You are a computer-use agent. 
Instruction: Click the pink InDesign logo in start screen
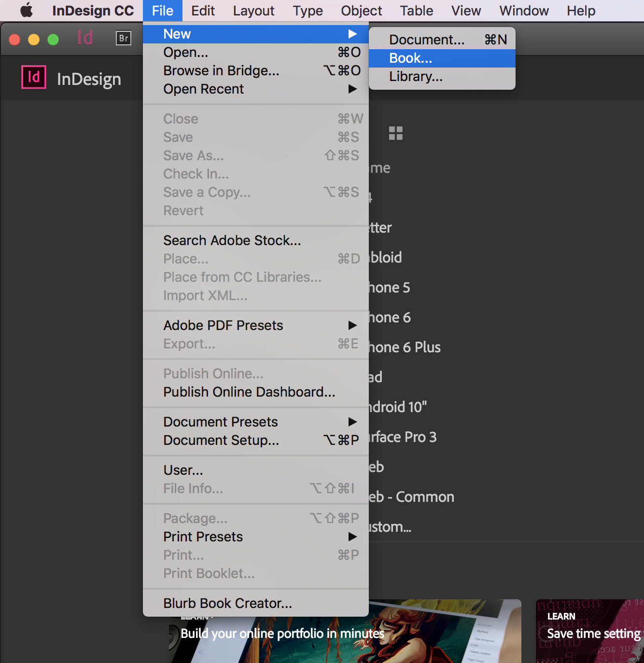point(34,77)
